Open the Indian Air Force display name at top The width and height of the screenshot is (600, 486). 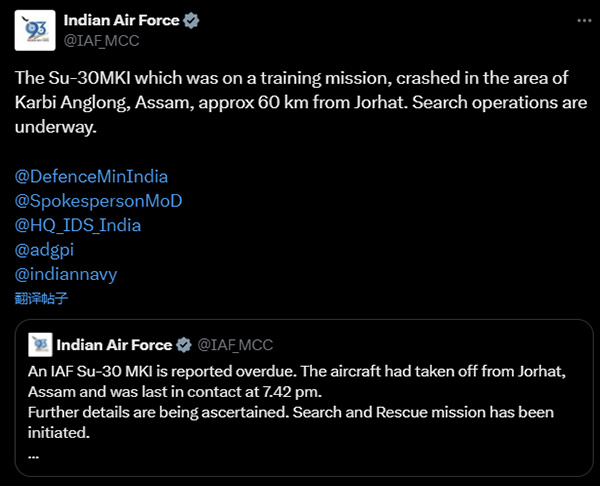point(121,20)
